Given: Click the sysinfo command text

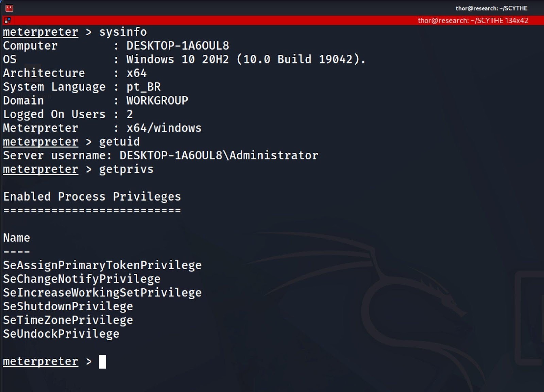Looking at the screenshot, I should coord(123,32).
